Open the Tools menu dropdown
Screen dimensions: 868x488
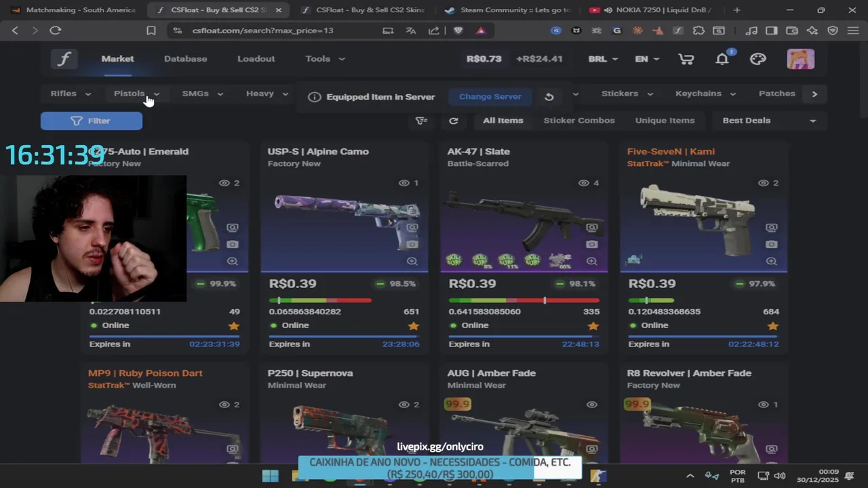pos(325,59)
